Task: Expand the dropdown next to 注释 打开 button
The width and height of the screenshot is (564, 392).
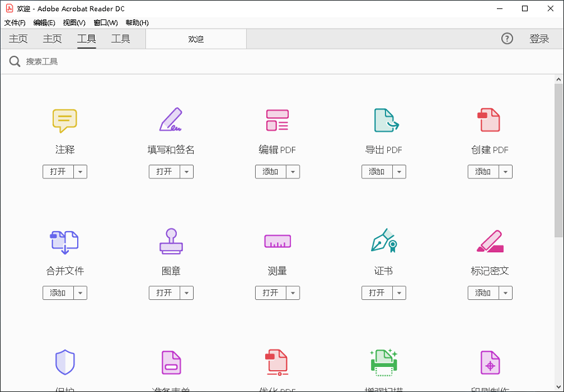Action: [x=80, y=171]
